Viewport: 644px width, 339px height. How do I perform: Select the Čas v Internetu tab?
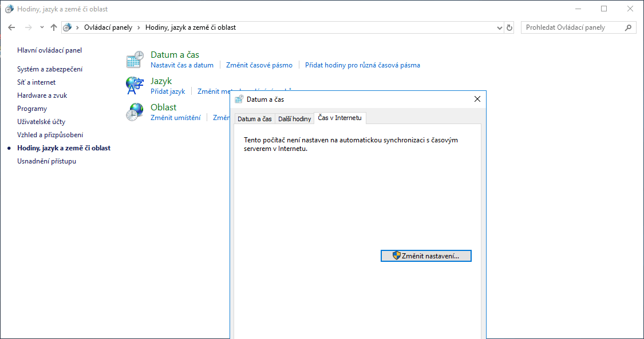pos(340,118)
